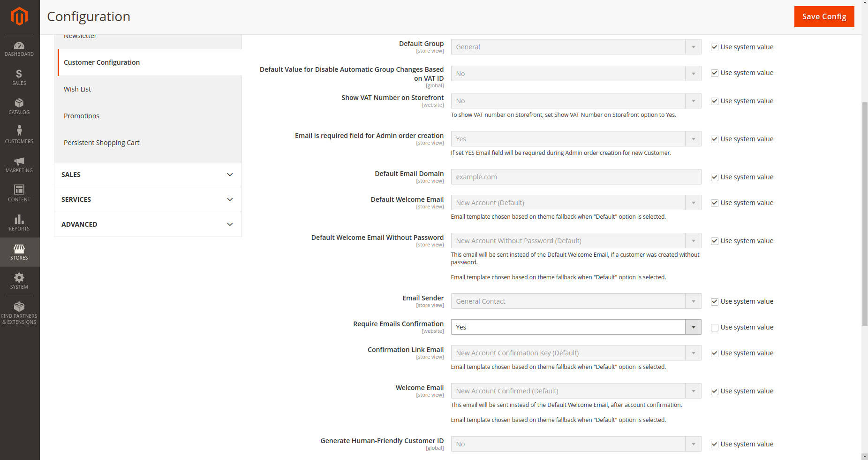Open the Reports bar chart icon
The image size is (868, 460).
pos(19,219)
